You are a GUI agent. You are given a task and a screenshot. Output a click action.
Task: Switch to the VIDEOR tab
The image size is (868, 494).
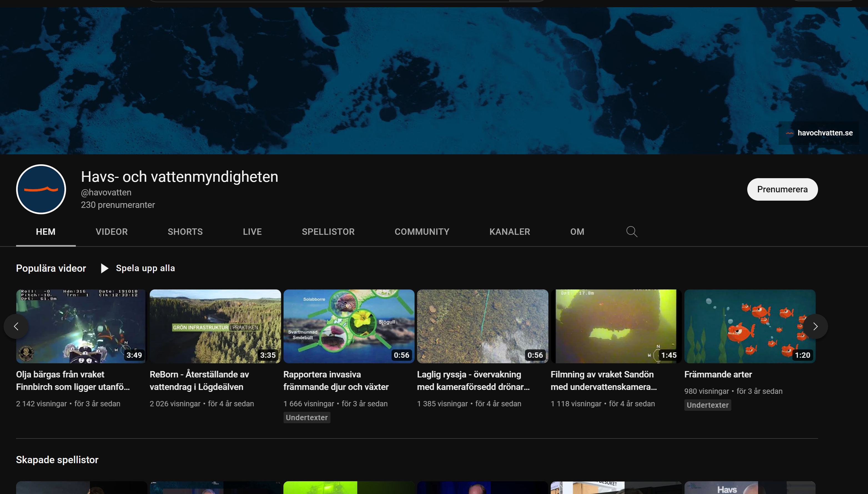coord(112,232)
